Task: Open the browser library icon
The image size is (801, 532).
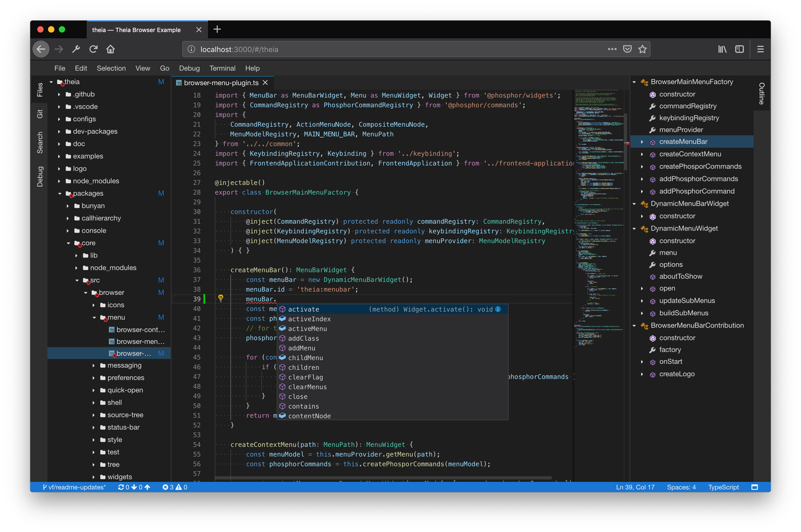Action: pyautogui.click(x=722, y=49)
